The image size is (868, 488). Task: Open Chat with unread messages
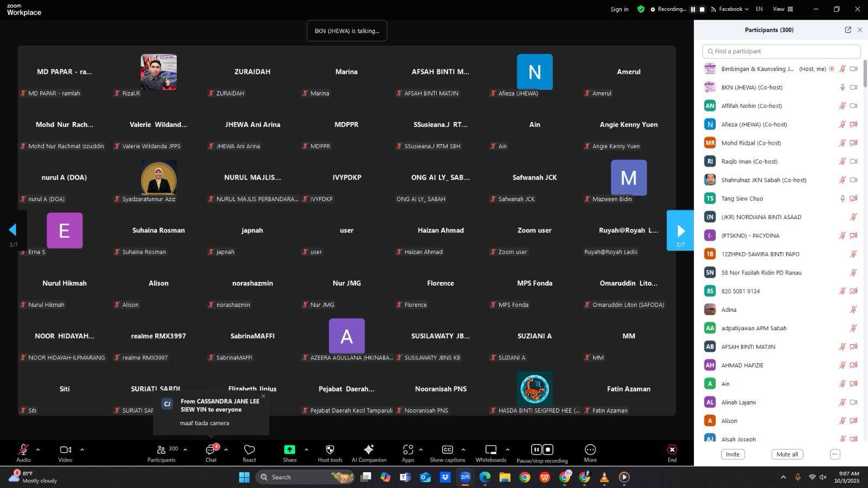[211, 453]
